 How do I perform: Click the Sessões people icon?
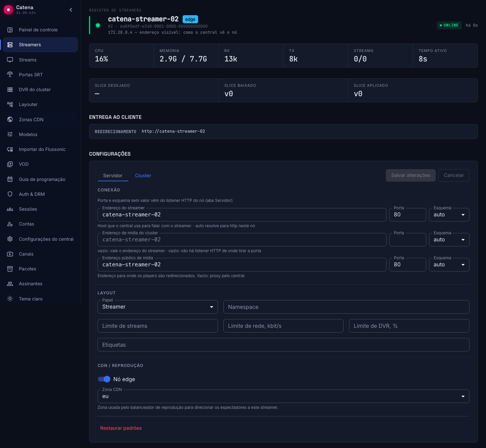pyautogui.click(x=10, y=209)
